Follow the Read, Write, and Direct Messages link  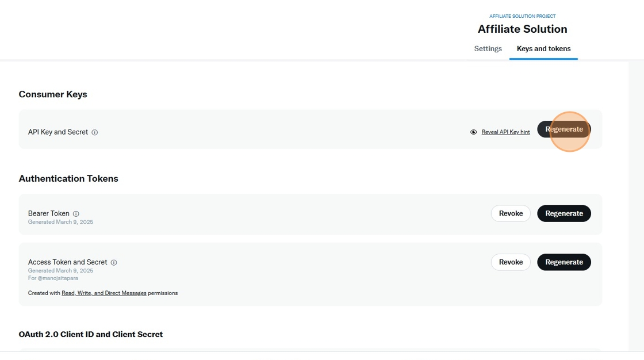pyautogui.click(x=104, y=293)
